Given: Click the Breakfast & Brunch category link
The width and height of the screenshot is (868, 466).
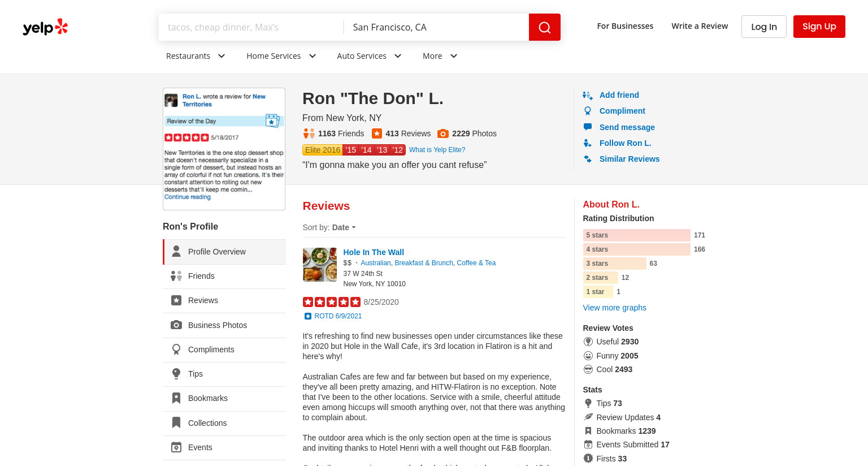Looking at the screenshot, I should [424, 263].
